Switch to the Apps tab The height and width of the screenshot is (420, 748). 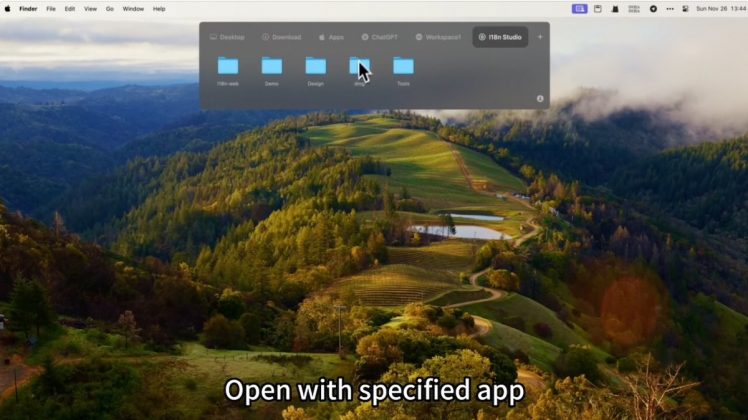click(x=331, y=37)
